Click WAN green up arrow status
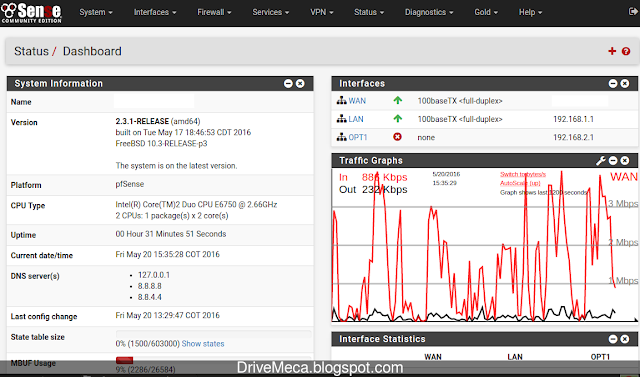Image resolution: width=640 pixels, height=377 pixels. click(x=398, y=100)
